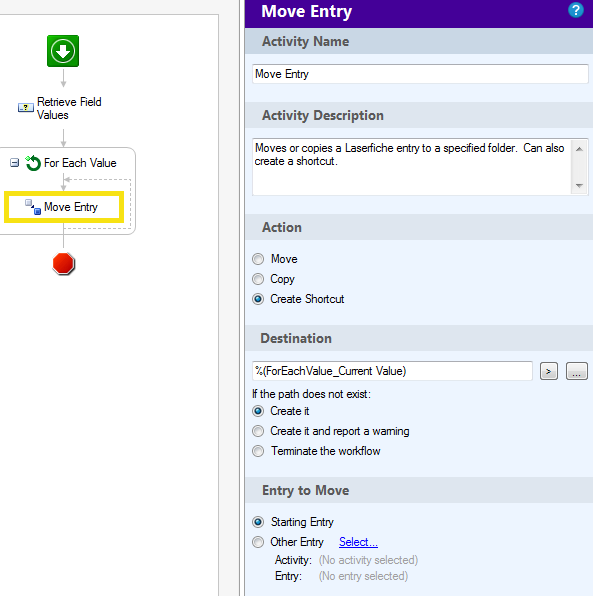Open the Destination browse ellipsis button
This screenshot has width=593, height=596.
[577, 371]
